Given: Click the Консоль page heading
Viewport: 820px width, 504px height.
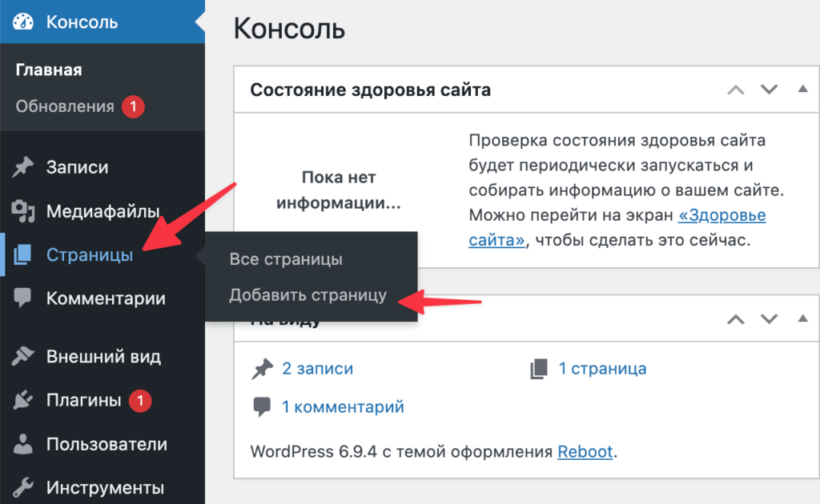Looking at the screenshot, I should click(x=289, y=28).
